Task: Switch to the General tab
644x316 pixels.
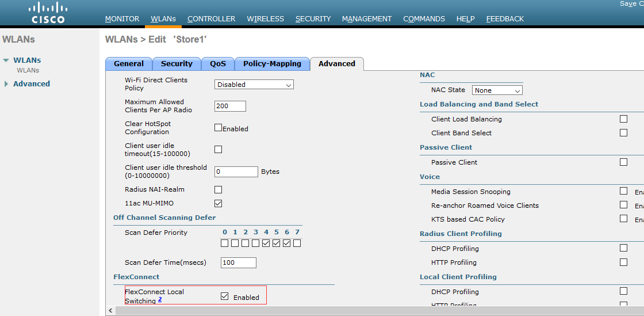Action: coord(129,64)
